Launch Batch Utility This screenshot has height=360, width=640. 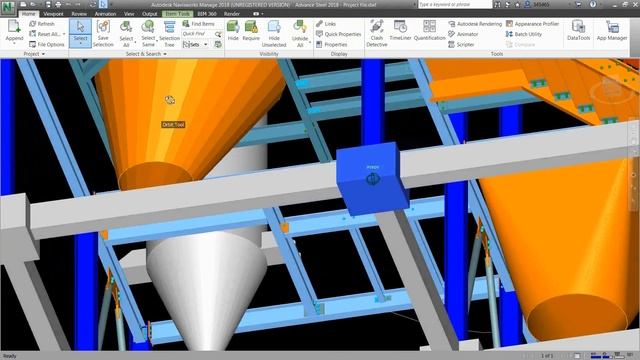pos(524,34)
